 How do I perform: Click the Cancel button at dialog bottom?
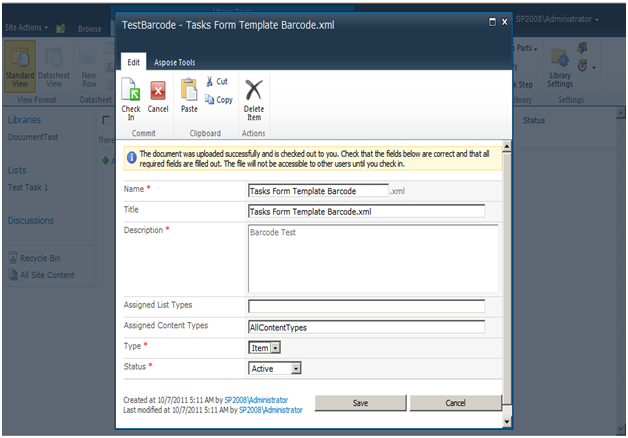456,403
